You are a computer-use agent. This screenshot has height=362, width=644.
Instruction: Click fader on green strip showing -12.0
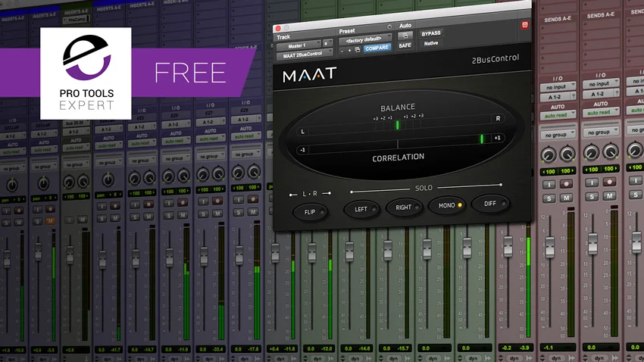[311, 252]
